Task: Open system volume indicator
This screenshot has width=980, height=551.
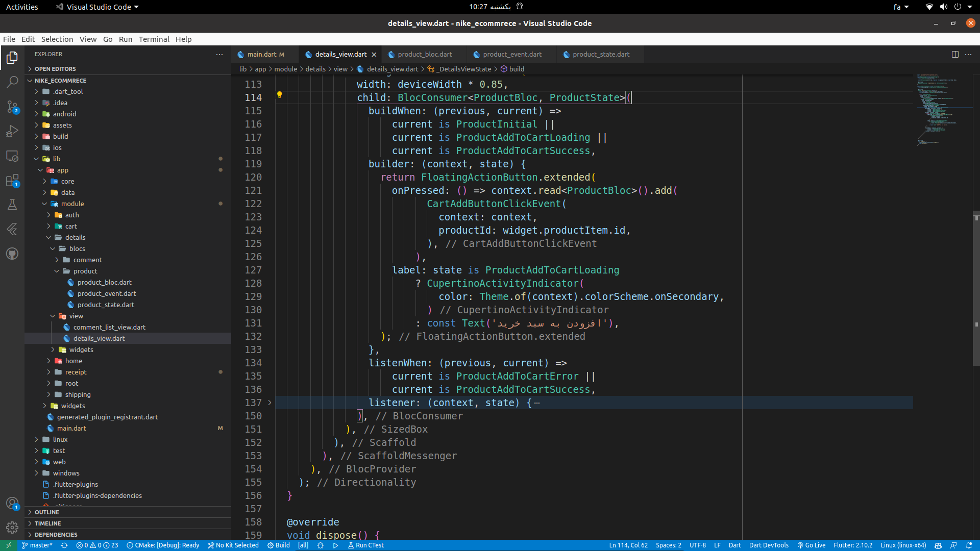Action: (944, 7)
